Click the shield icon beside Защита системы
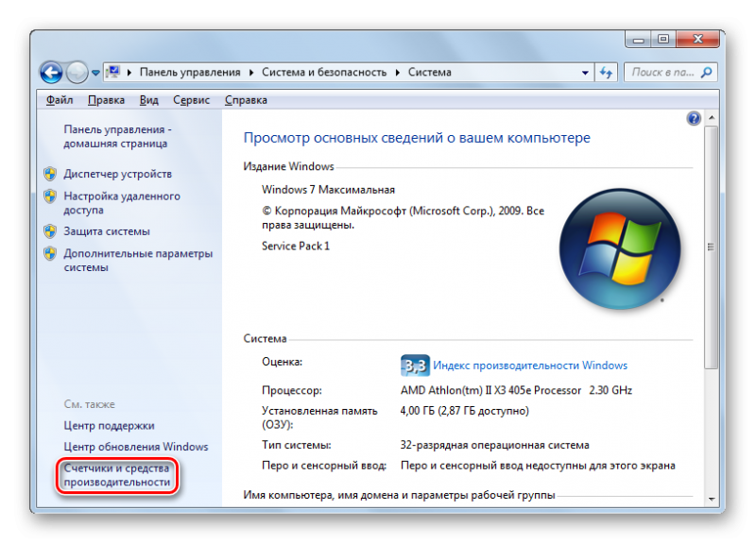The height and width of the screenshot is (544, 756). point(50,231)
